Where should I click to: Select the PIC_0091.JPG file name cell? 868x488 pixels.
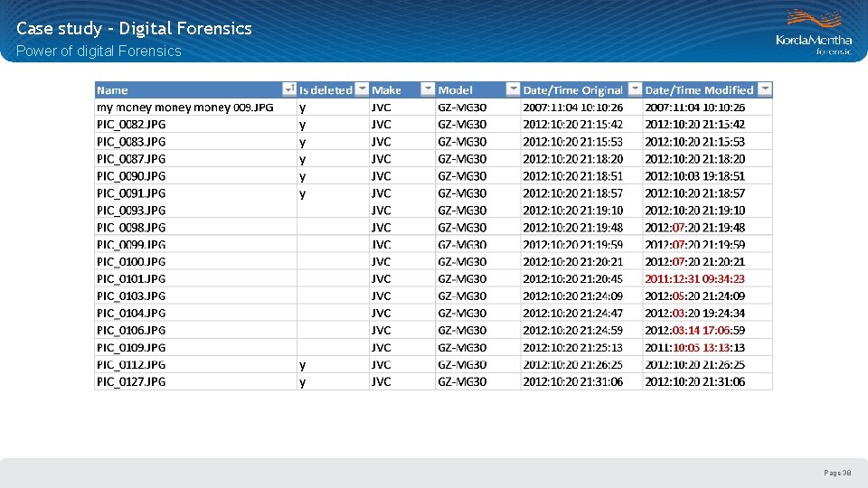[195, 193]
